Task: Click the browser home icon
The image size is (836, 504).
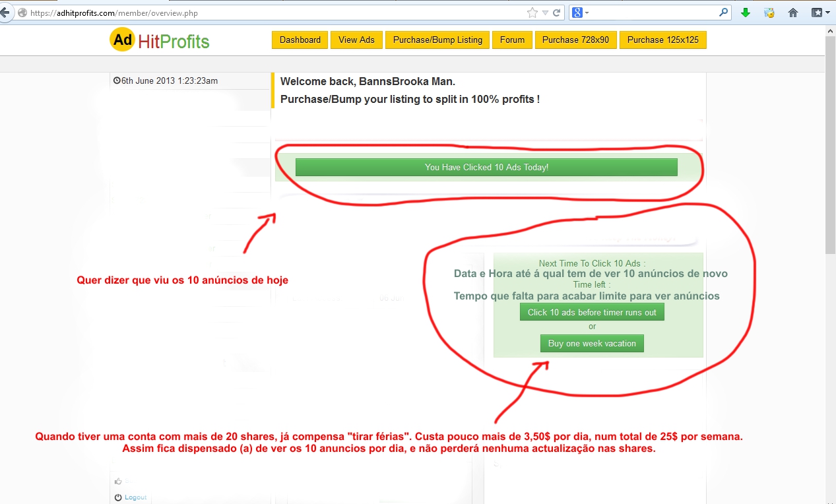Action: (x=793, y=13)
